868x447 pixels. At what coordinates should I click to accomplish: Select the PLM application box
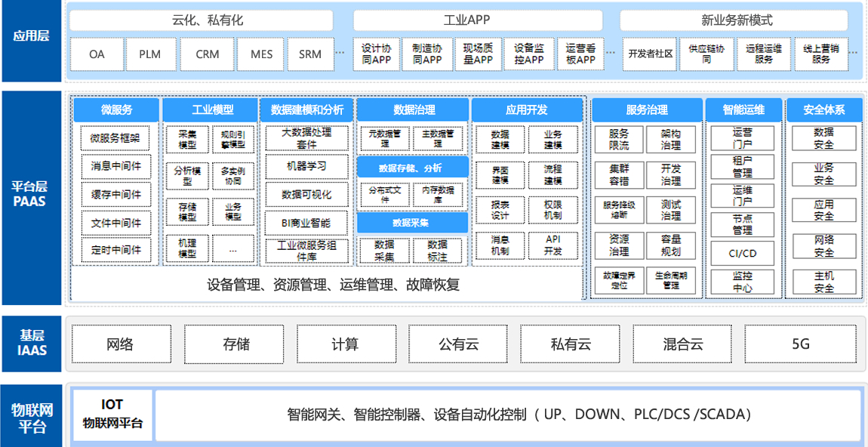pyautogui.click(x=149, y=54)
